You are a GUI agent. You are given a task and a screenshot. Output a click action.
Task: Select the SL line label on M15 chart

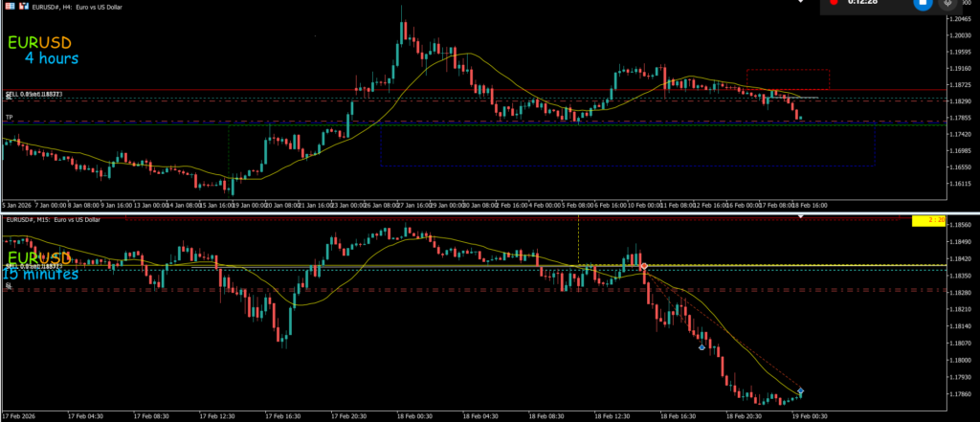9,286
